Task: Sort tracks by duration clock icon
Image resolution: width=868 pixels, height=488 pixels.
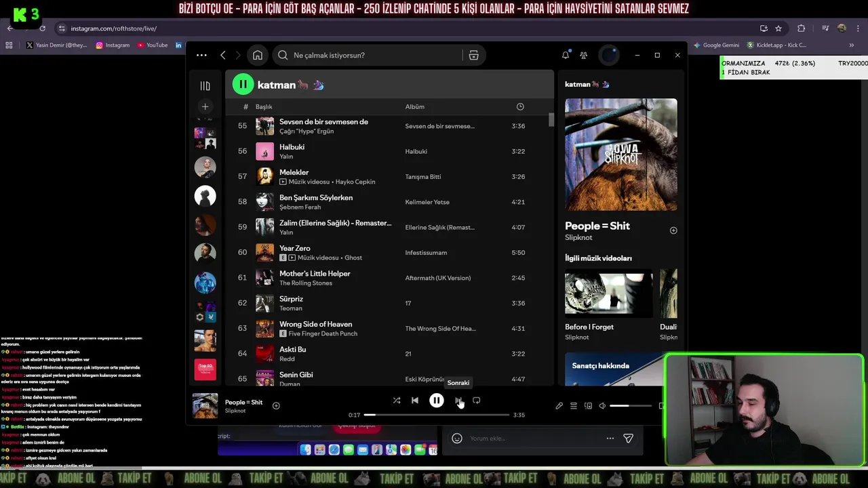Action: click(x=520, y=106)
